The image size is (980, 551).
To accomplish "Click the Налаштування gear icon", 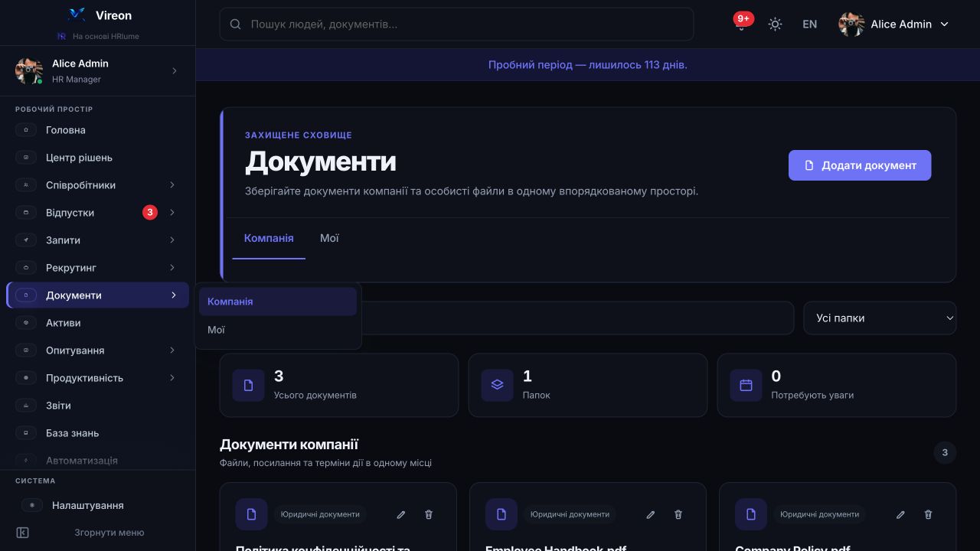I will click(x=32, y=505).
